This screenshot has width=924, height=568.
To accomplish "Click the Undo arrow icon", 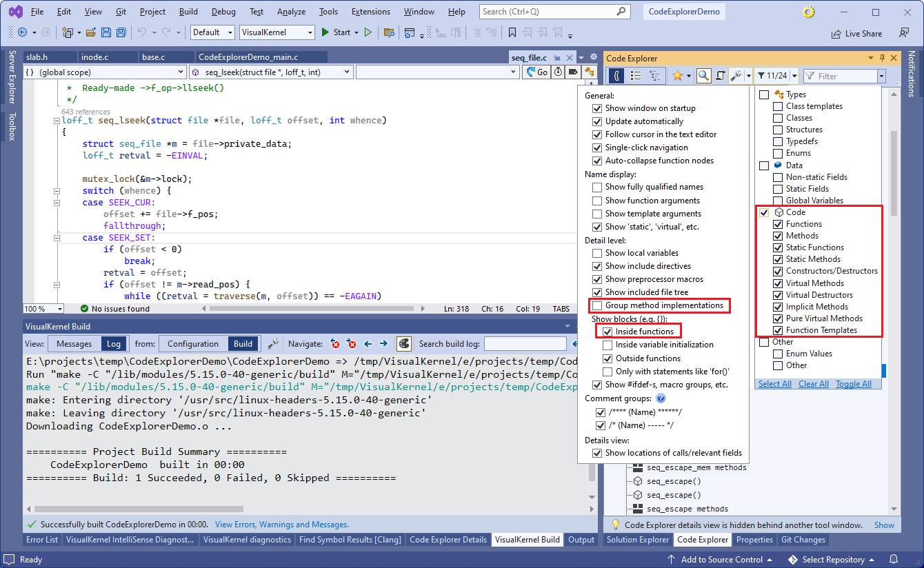I will point(142,32).
